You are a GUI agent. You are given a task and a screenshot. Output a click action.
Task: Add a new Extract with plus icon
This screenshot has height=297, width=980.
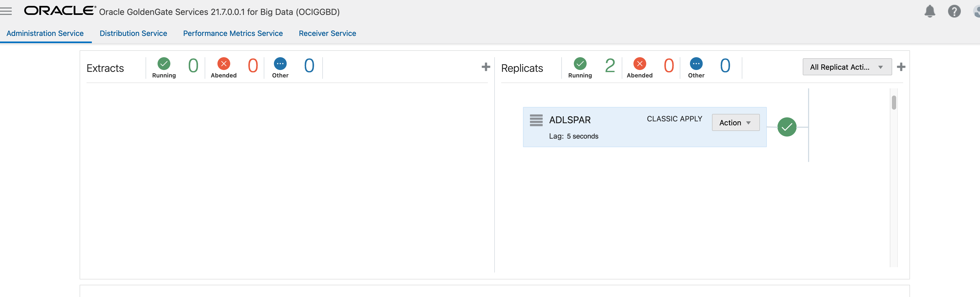click(485, 67)
